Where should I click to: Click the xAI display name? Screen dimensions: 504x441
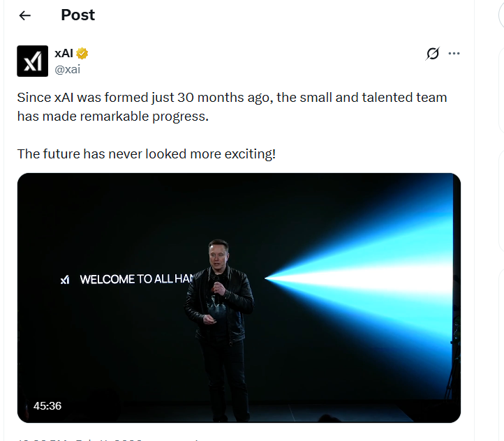(x=64, y=54)
